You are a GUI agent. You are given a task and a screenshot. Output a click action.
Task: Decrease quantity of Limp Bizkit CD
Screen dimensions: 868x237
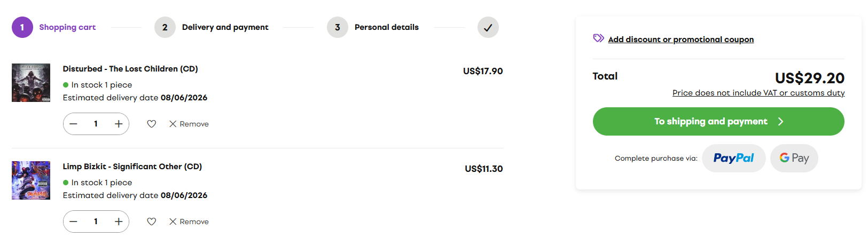tap(74, 222)
